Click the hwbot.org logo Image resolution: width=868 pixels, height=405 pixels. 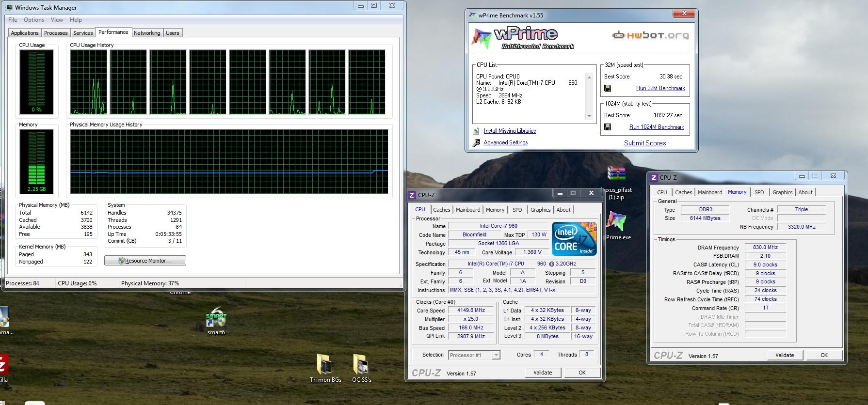(x=650, y=35)
